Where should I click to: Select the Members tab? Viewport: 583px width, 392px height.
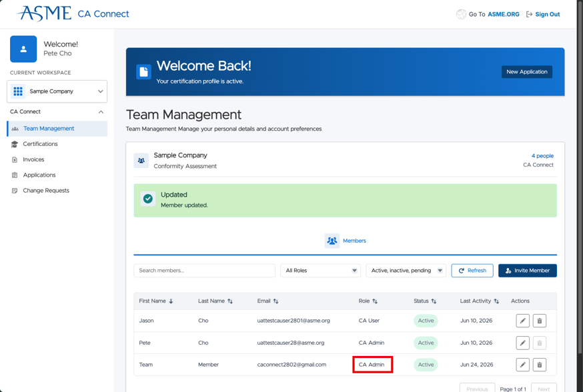(345, 241)
